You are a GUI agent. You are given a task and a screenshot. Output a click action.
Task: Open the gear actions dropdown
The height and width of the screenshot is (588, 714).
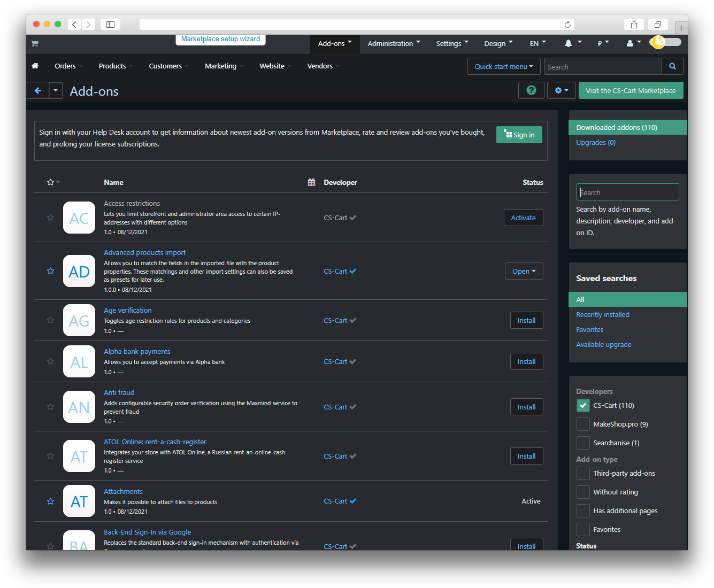pos(562,90)
